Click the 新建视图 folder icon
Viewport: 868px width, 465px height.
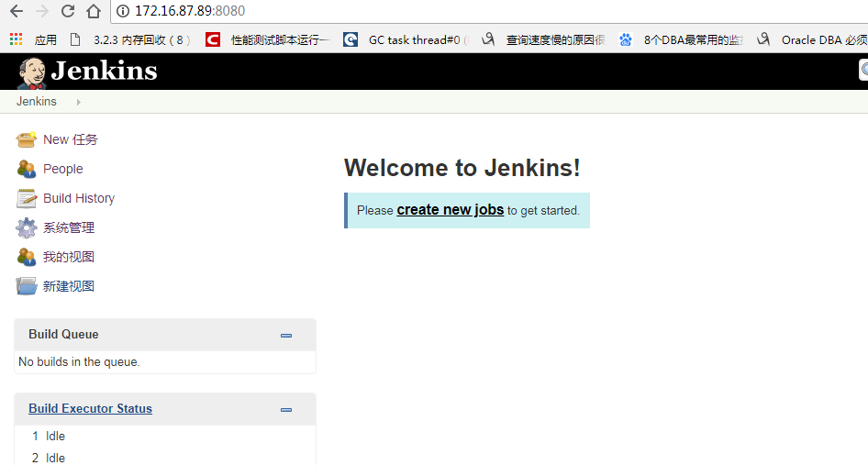[26, 286]
